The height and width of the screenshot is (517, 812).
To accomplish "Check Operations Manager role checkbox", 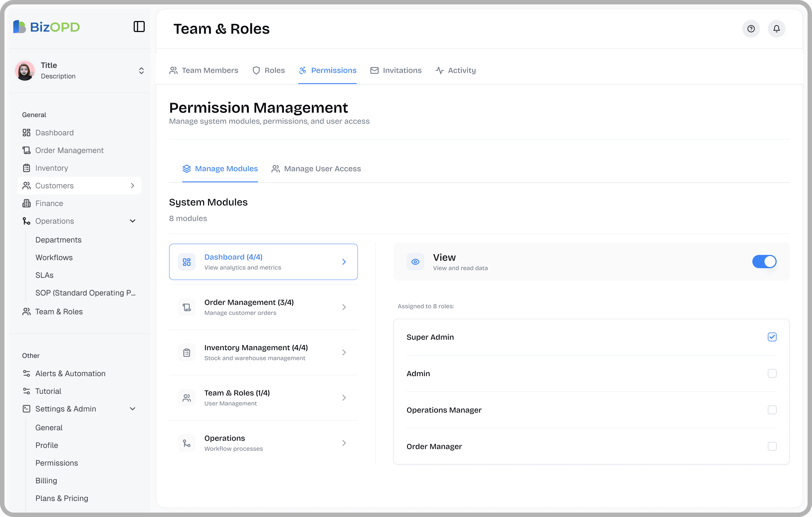I will (772, 410).
